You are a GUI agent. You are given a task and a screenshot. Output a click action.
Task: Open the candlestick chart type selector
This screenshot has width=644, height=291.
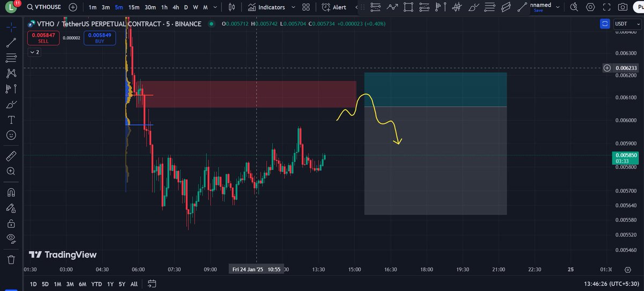(232, 8)
